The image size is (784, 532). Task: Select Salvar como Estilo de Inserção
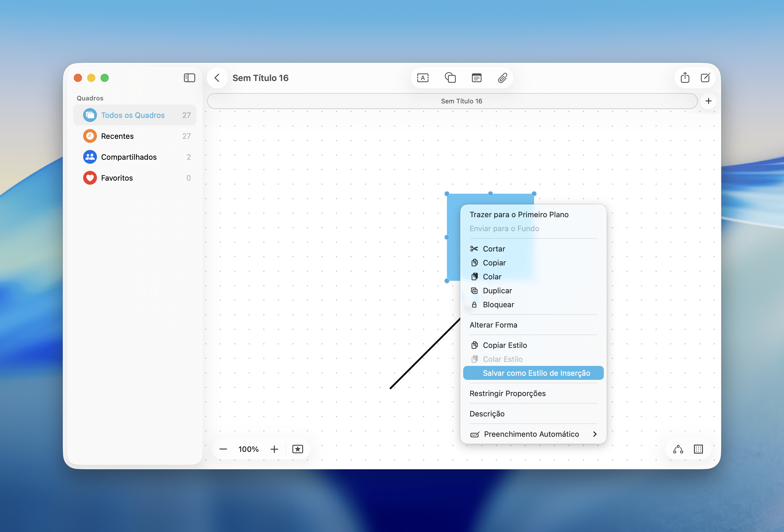536,373
